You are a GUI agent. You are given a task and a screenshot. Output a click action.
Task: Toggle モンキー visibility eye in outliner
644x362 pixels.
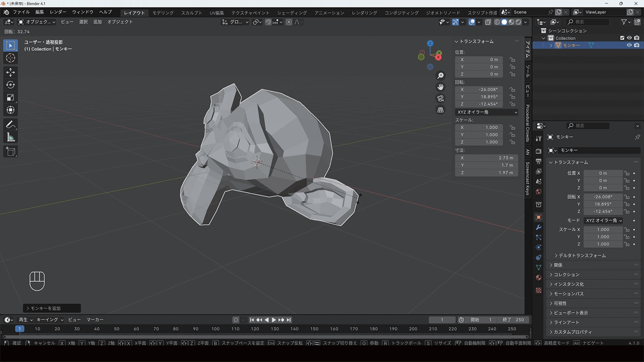(x=629, y=45)
